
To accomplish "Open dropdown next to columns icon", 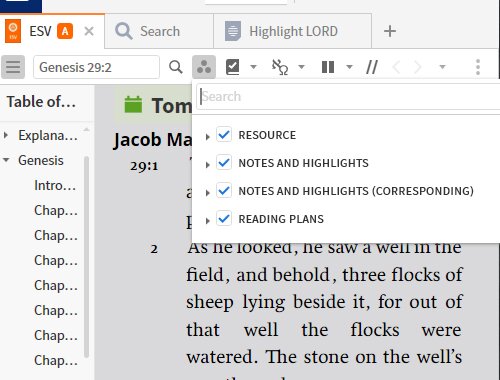I will point(349,67).
